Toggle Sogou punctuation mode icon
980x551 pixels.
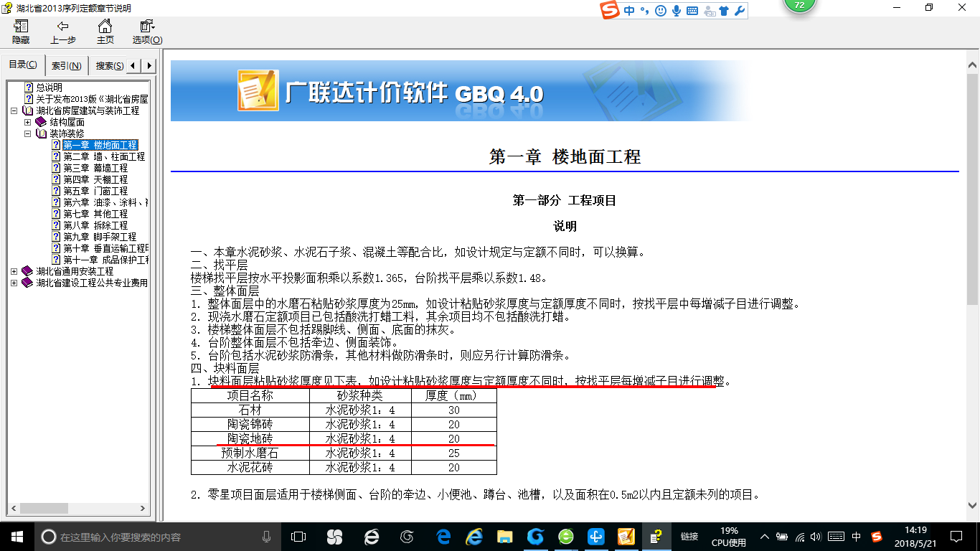coord(644,10)
